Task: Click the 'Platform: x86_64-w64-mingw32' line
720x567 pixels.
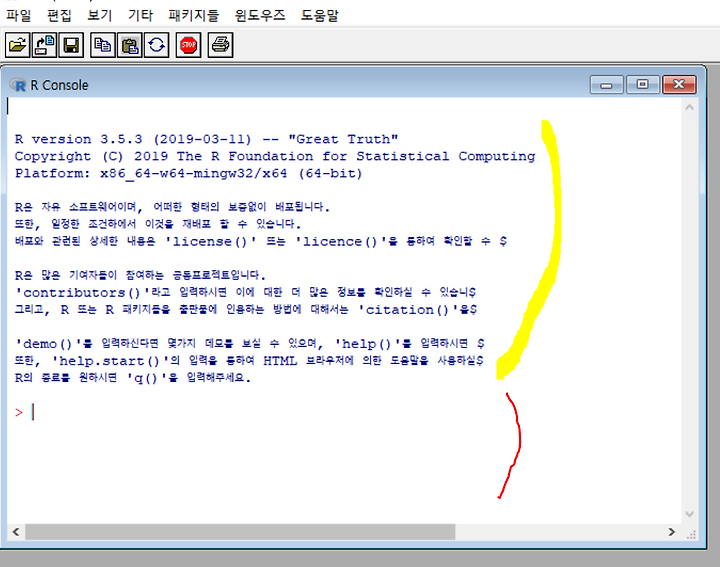Action: [188, 174]
